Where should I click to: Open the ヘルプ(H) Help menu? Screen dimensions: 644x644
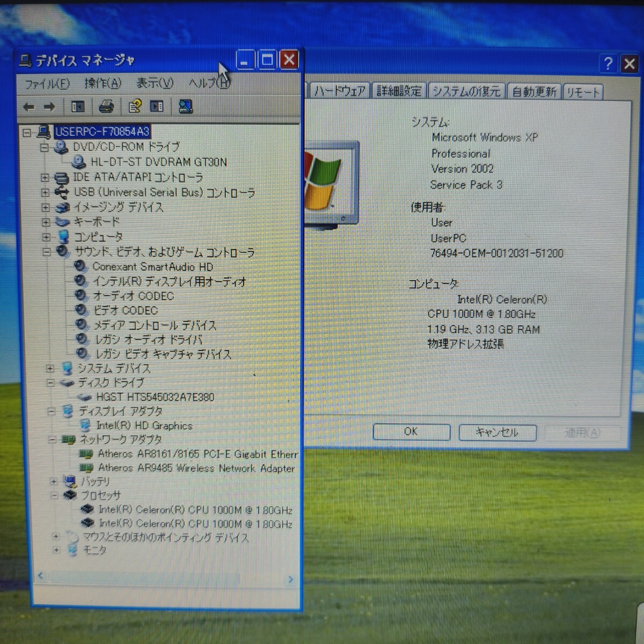(x=209, y=83)
